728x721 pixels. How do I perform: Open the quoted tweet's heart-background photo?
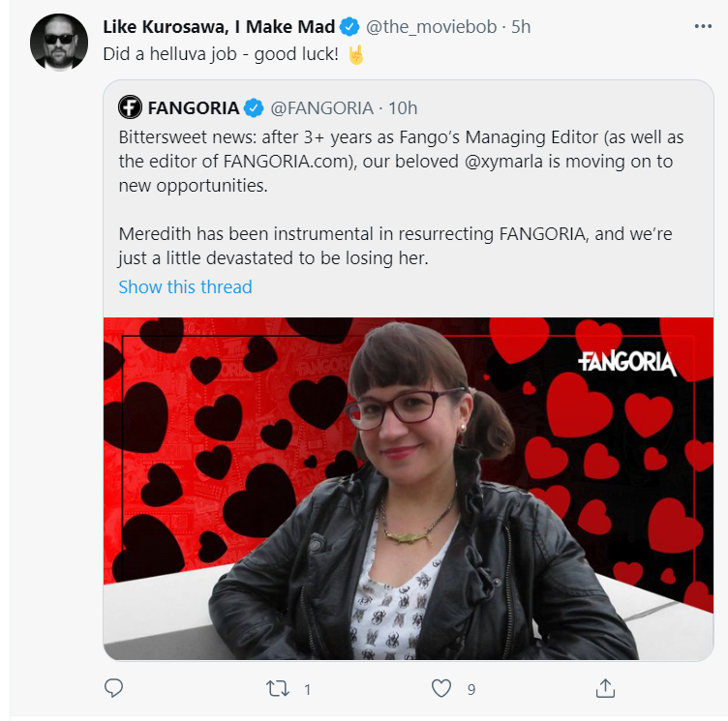tap(409, 489)
